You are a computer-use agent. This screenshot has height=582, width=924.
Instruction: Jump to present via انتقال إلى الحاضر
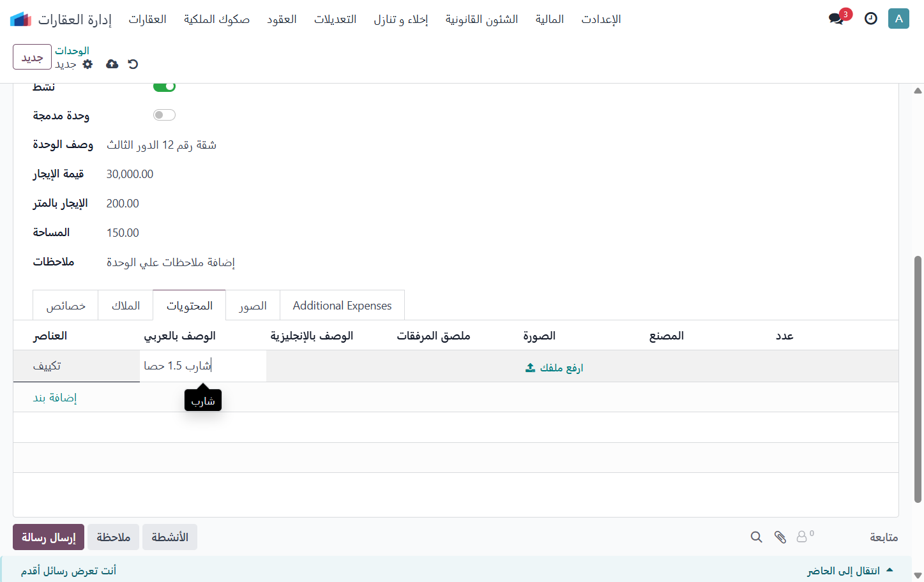click(x=849, y=571)
